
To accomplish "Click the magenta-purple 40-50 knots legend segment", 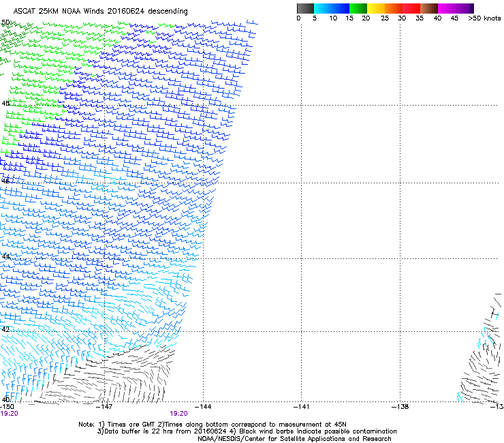I will [x=456, y=8].
